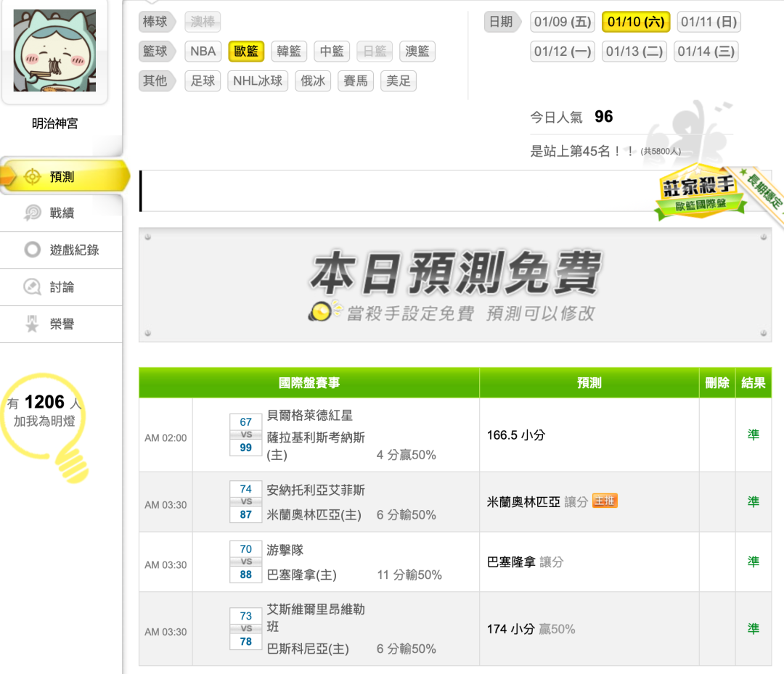
Task: Select the 歐籃 league button
Action: click(246, 51)
